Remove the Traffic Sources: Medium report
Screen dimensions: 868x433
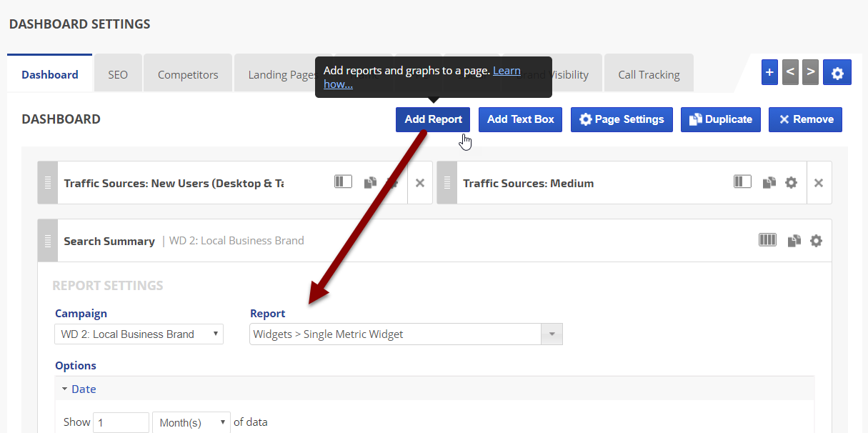(x=819, y=183)
